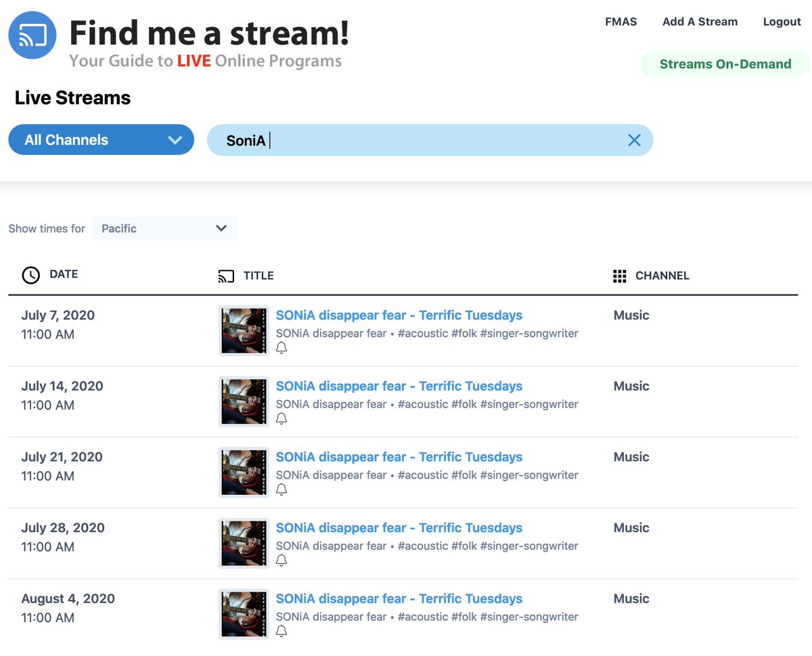Screen dimensions: 812x656
Task: Click the bell icon on the July 7 stream
Action: 281,347
